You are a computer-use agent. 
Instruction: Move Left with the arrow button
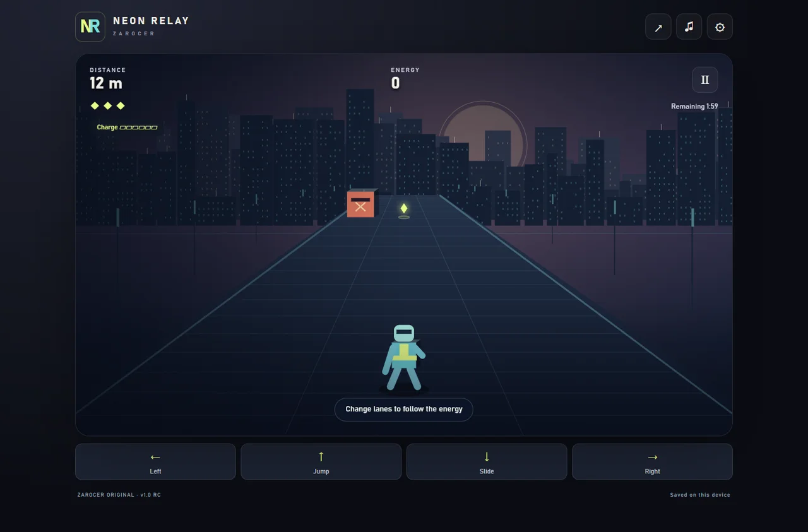[x=155, y=462]
